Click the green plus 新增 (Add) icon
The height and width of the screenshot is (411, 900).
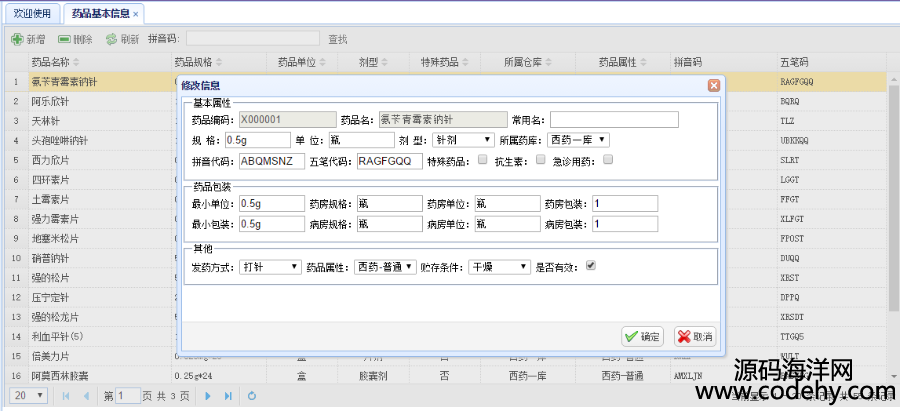tap(17, 39)
